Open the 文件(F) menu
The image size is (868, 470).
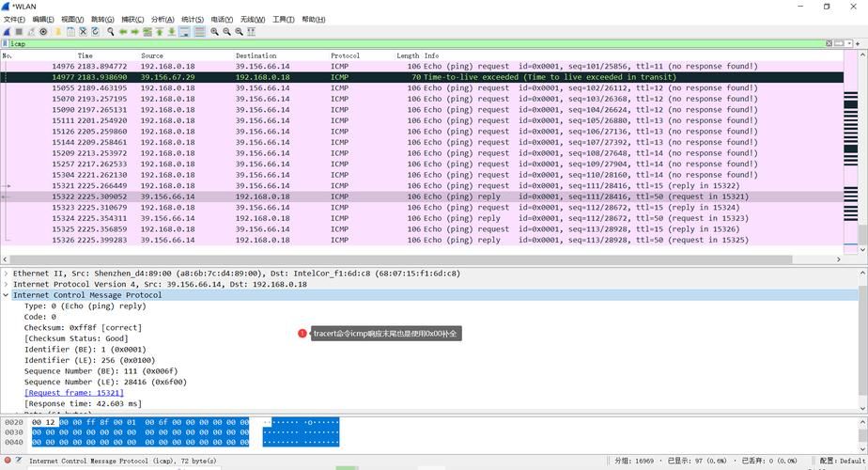coord(14,20)
